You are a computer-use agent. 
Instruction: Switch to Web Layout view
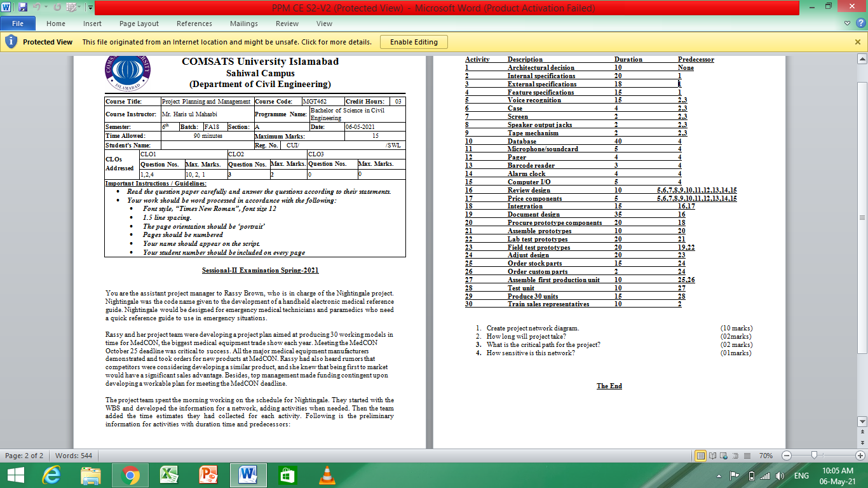(724, 456)
